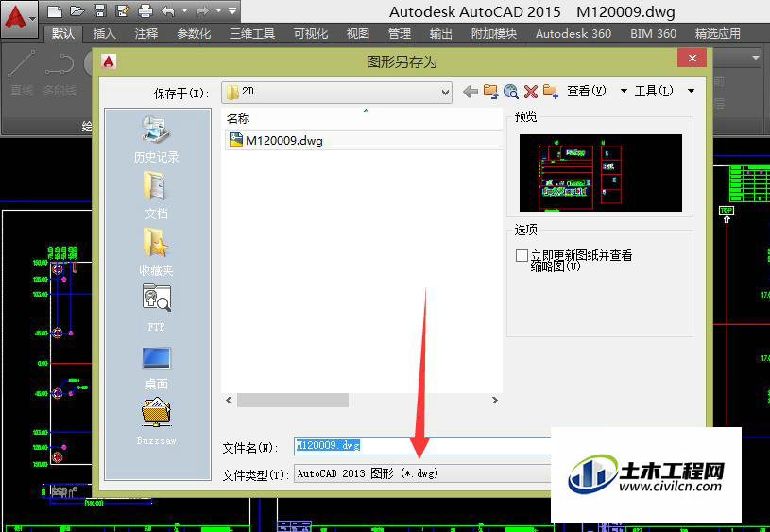Image resolution: width=770 pixels, height=532 pixels.
Task: Switch to the 参数化 ribbon tab
Action: 194,33
